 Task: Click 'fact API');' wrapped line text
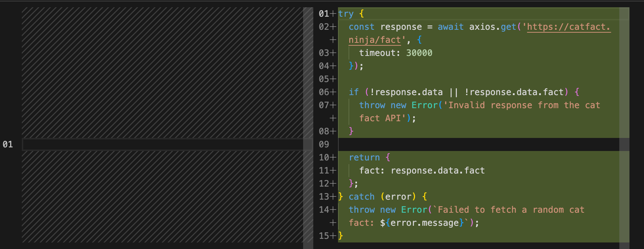coord(387,118)
